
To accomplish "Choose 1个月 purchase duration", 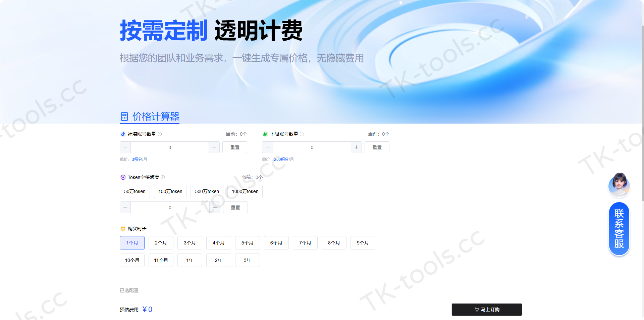I will [x=132, y=243].
